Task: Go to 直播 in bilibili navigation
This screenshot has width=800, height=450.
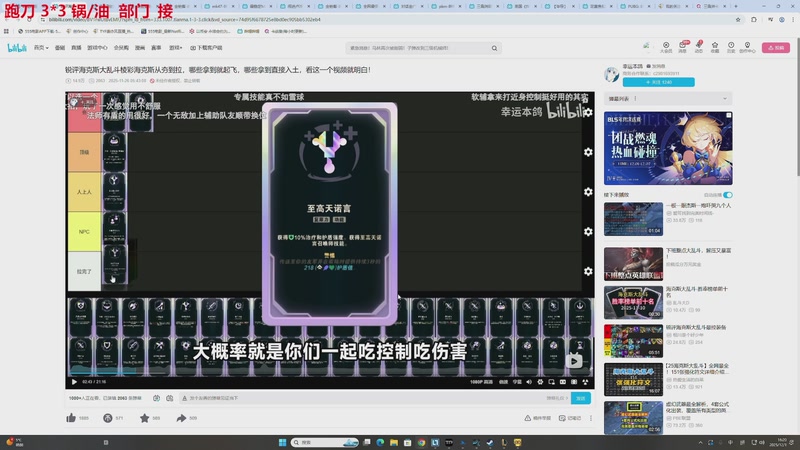Action: coord(76,47)
